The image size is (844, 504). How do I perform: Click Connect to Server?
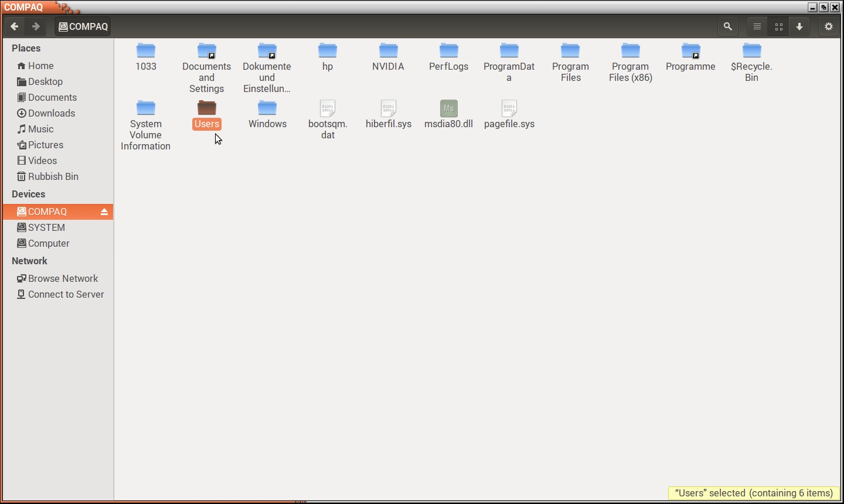(66, 294)
